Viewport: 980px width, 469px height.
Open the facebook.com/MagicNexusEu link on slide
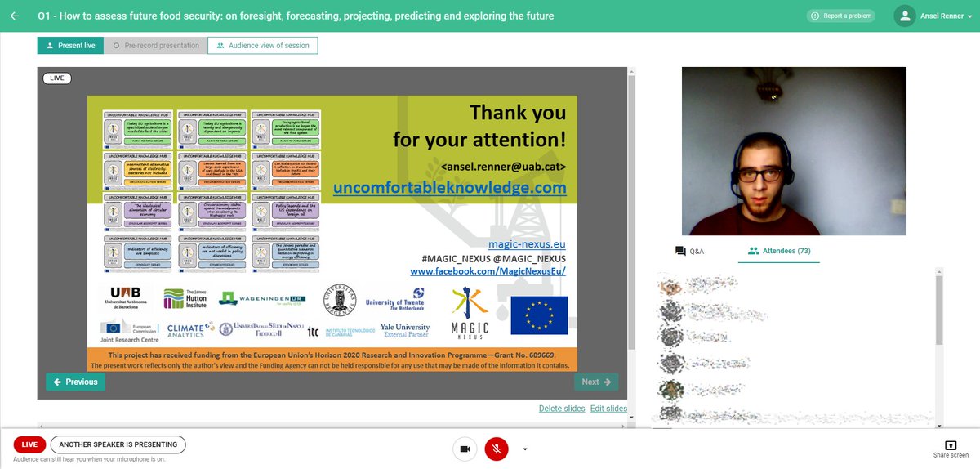pyautogui.click(x=488, y=271)
